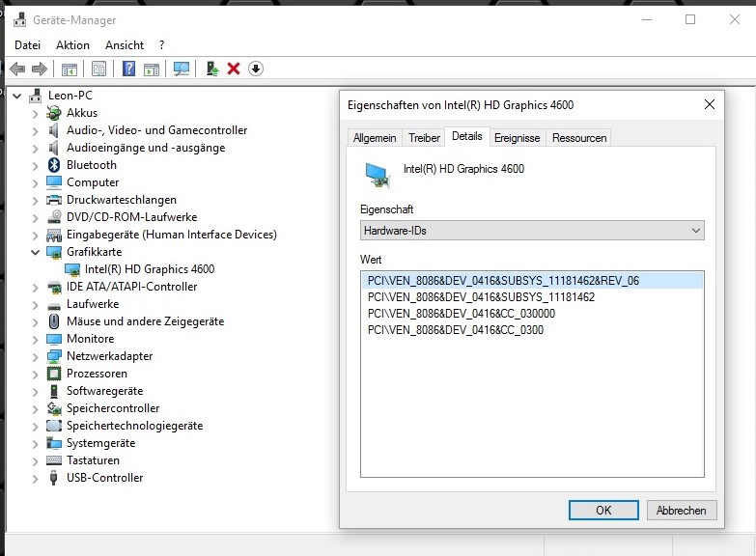Click the Update driver toolbar icon
The height and width of the screenshot is (556, 756).
pos(212,69)
